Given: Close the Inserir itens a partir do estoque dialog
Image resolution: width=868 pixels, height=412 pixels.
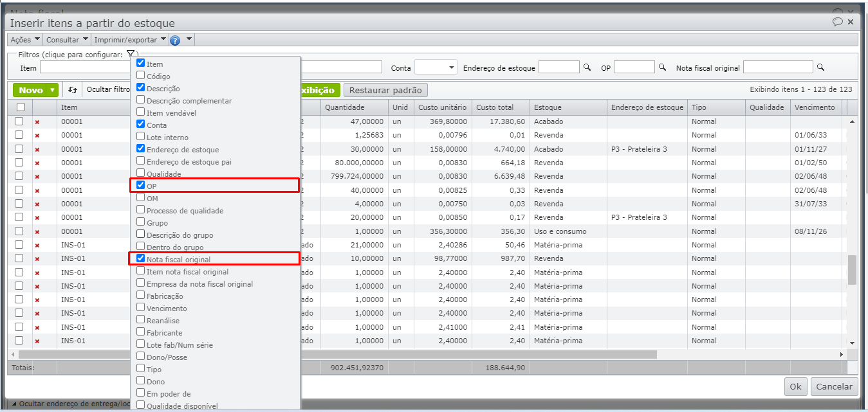Looking at the screenshot, I should 851,22.
